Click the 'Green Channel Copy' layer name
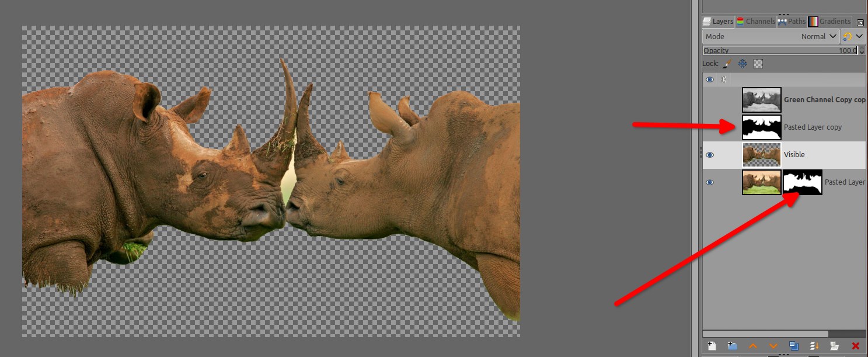This screenshot has height=357, width=868. tap(824, 100)
